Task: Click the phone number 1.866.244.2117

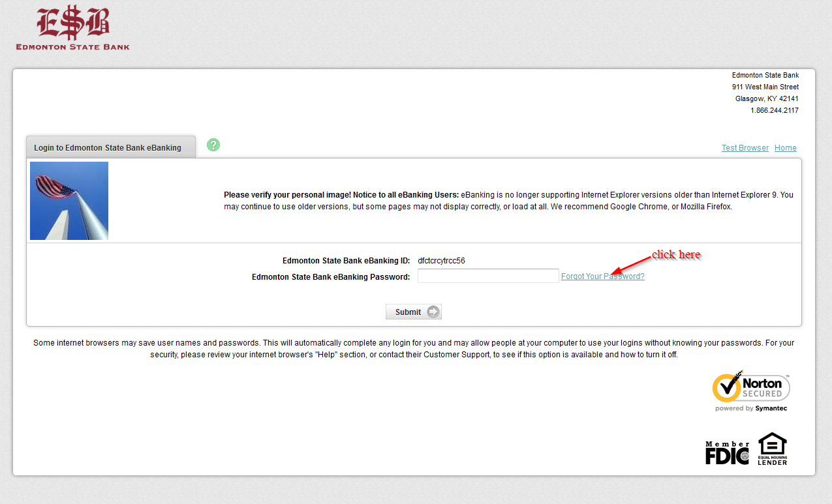Action: tap(775, 110)
